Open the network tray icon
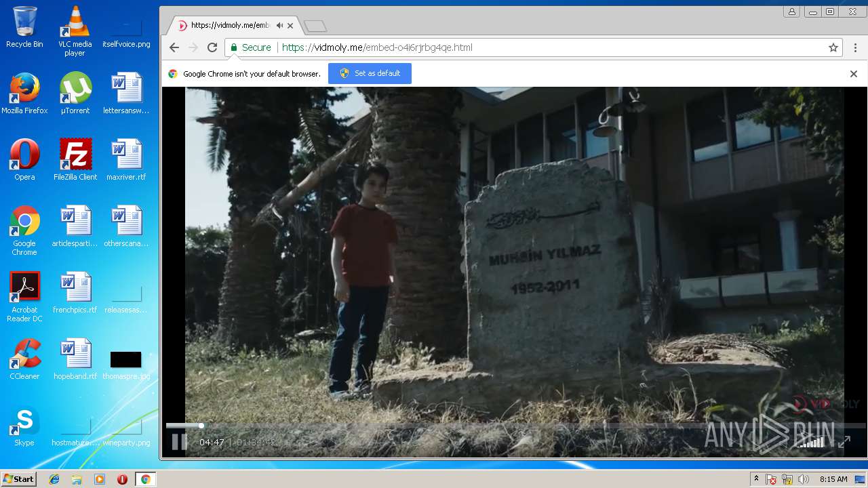Viewport: 868px width, 488px height. click(x=787, y=479)
